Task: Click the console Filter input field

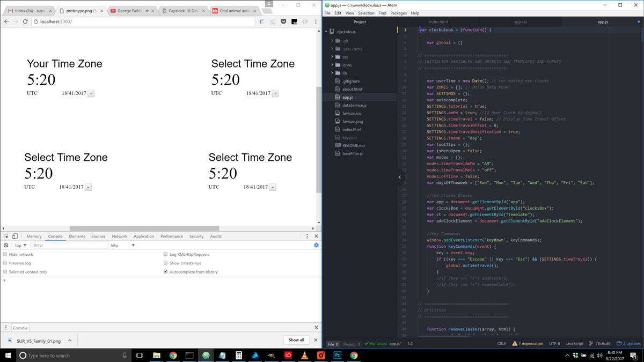Action: click(70, 246)
